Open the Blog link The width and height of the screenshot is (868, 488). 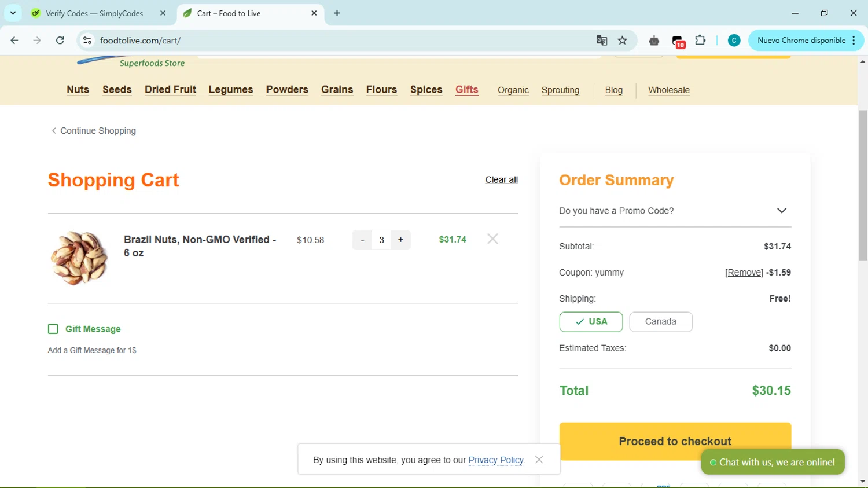(x=614, y=90)
